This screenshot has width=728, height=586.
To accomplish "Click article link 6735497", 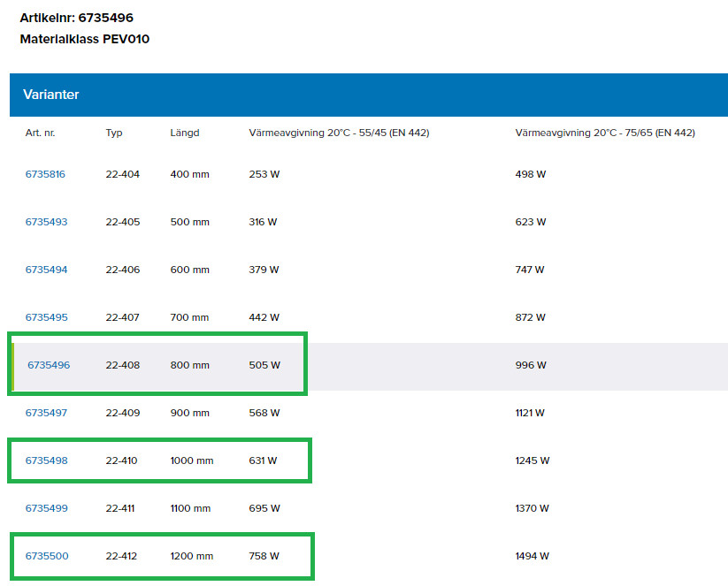I will (46, 413).
